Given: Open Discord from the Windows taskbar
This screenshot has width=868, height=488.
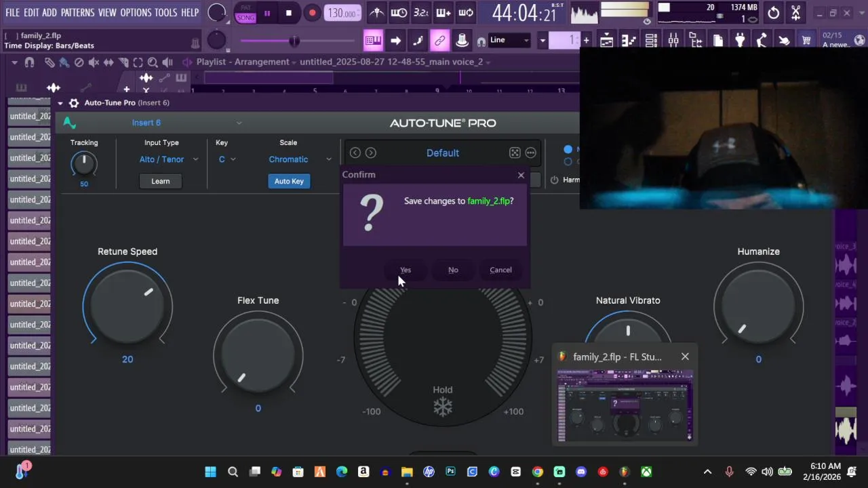Looking at the screenshot, I should (581, 472).
